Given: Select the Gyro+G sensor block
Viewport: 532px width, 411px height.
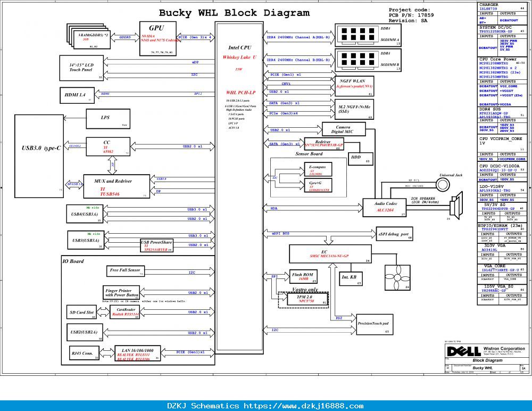Looking at the screenshot, I should 318,185.
